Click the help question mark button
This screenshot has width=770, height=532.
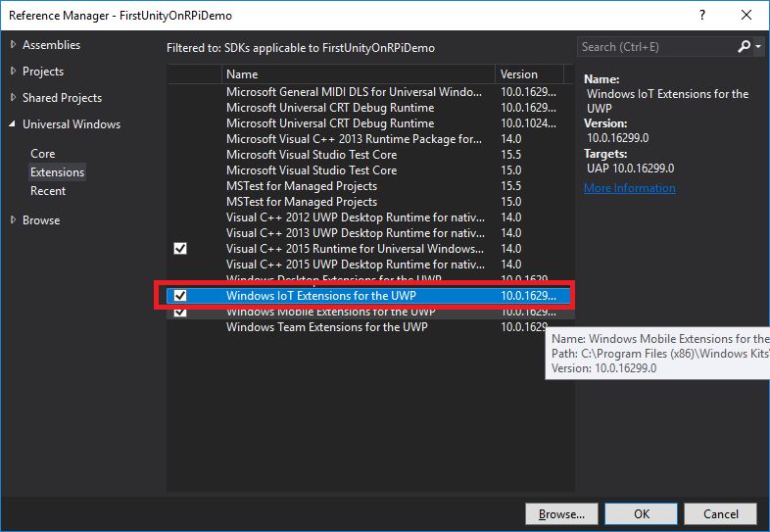pos(702,15)
